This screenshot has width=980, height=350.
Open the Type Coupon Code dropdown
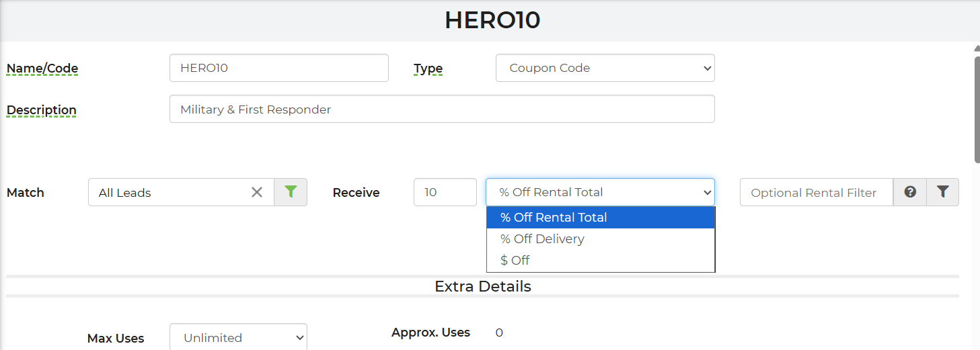605,68
